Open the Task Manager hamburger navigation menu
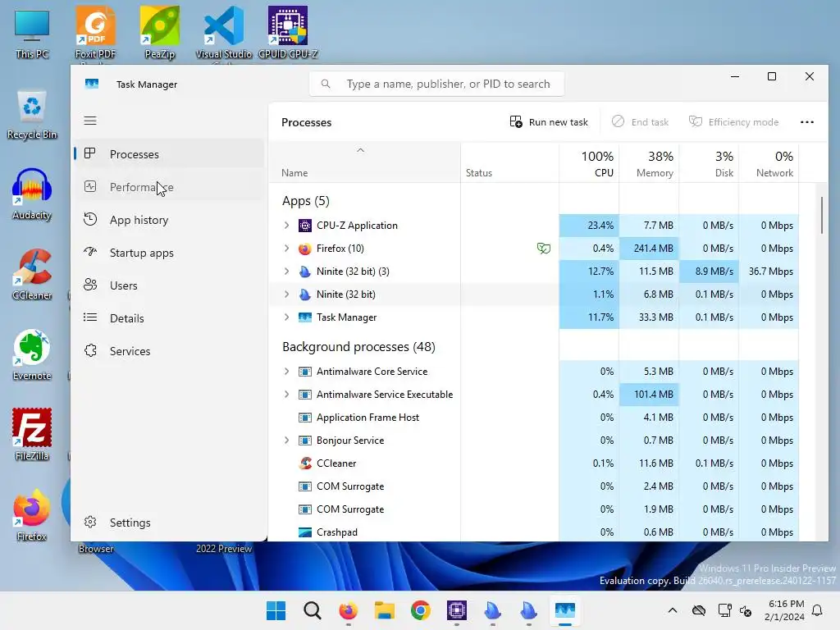The image size is (840, 630). [x=90, y=121]
